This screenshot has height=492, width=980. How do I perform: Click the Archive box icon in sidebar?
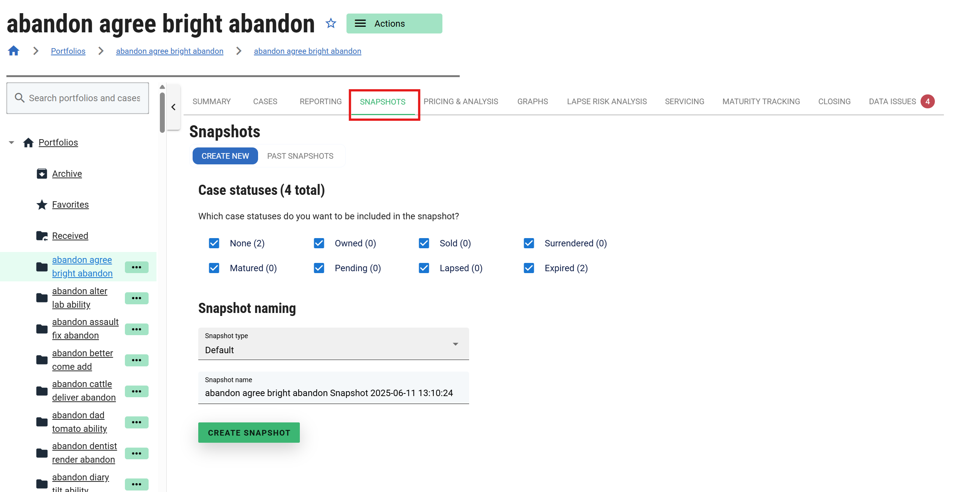(42, 173)
